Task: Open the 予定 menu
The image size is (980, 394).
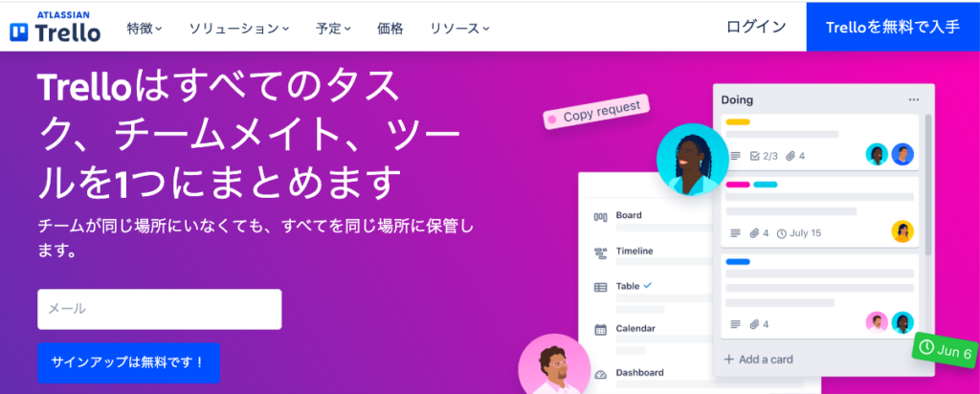Action: pyautogui.click(x=333, y=29)
